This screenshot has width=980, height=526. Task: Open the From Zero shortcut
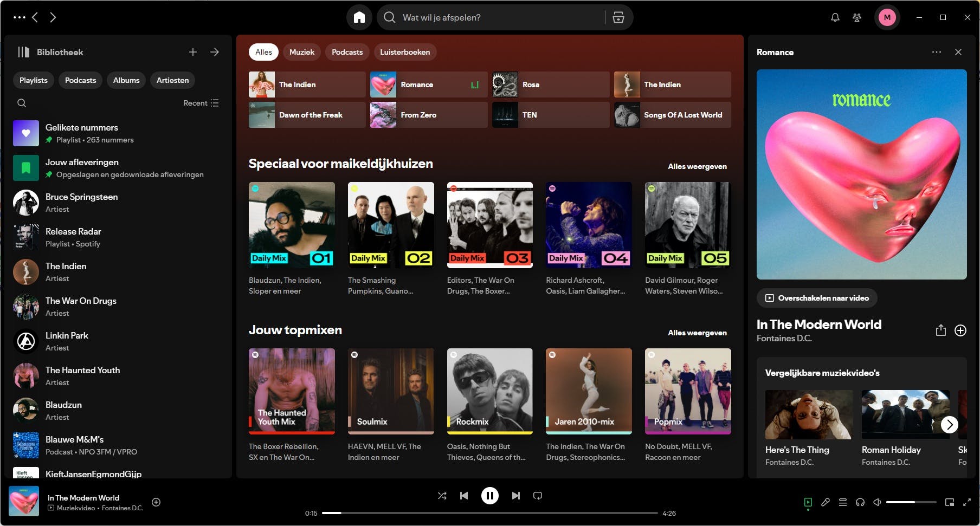pos(429,115)
